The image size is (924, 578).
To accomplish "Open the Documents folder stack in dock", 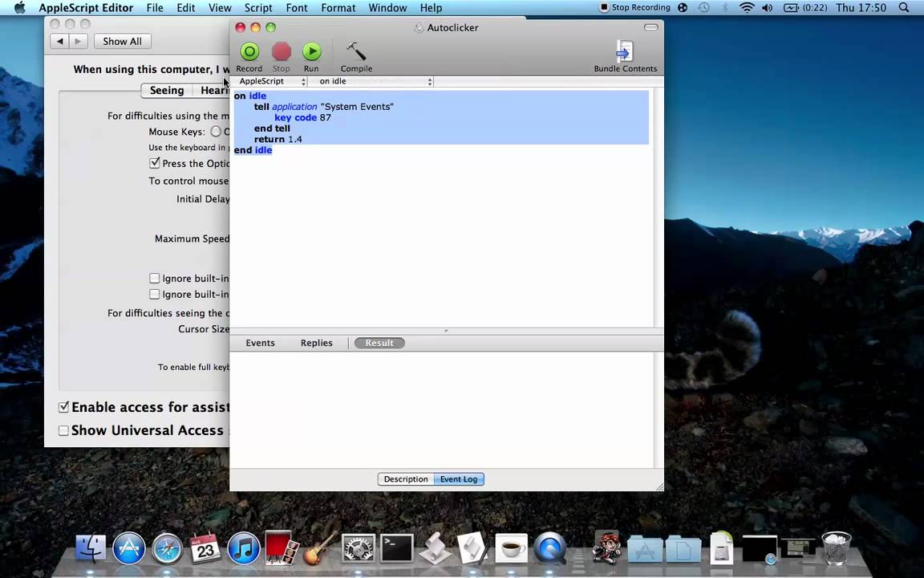I will 683,550.
